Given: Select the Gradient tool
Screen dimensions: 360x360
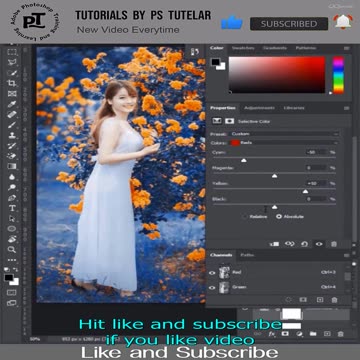Looking at the screenshot, I should click(12, 166).
